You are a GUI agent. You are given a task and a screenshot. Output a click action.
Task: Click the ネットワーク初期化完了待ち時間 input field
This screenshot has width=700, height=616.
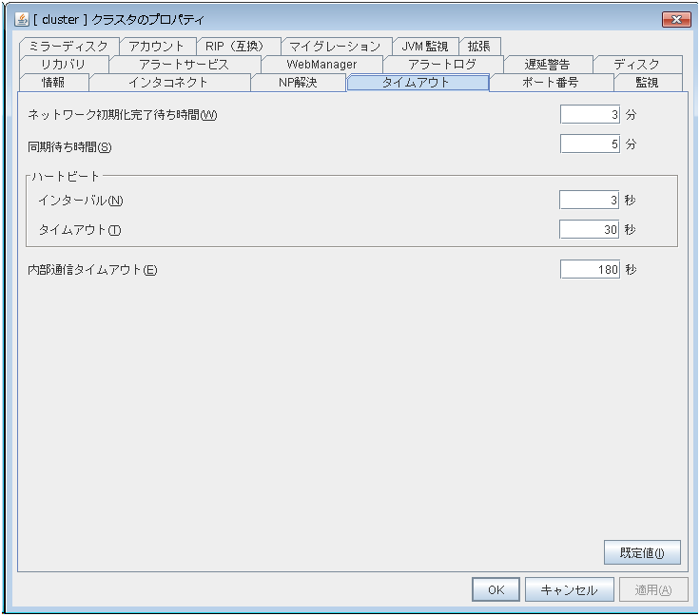590,115
